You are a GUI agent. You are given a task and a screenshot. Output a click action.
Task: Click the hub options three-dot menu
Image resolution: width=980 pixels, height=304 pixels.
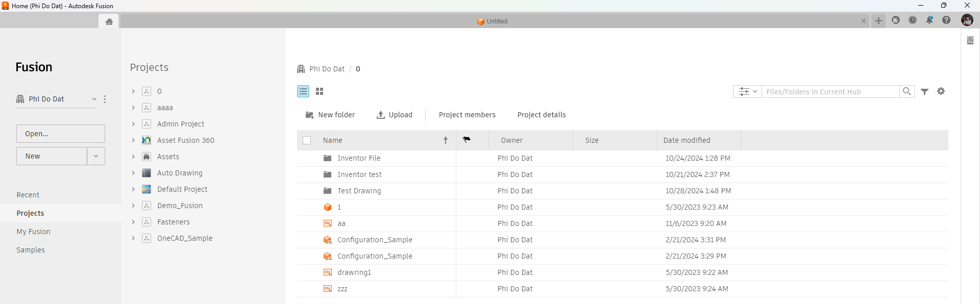click(105, 99)
